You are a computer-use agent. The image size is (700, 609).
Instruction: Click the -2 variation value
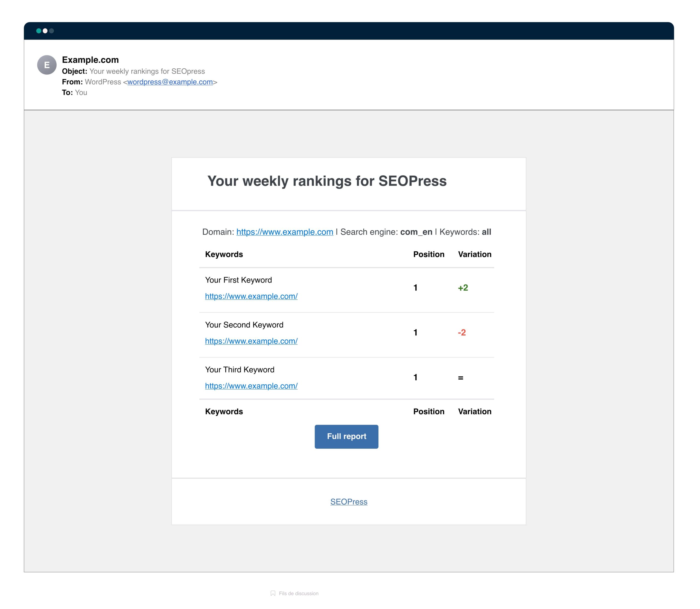pyautogui.click(x=462, y=333)
